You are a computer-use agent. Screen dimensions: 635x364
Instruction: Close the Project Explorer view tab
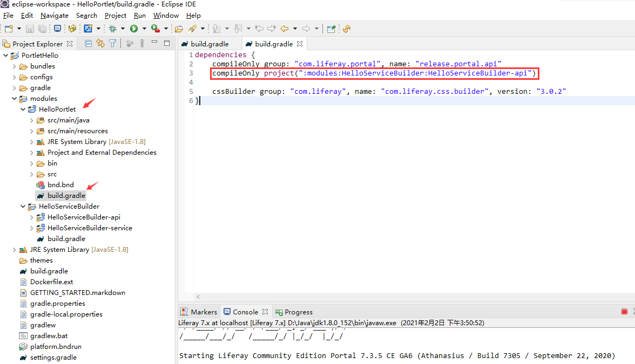(70, 44)
